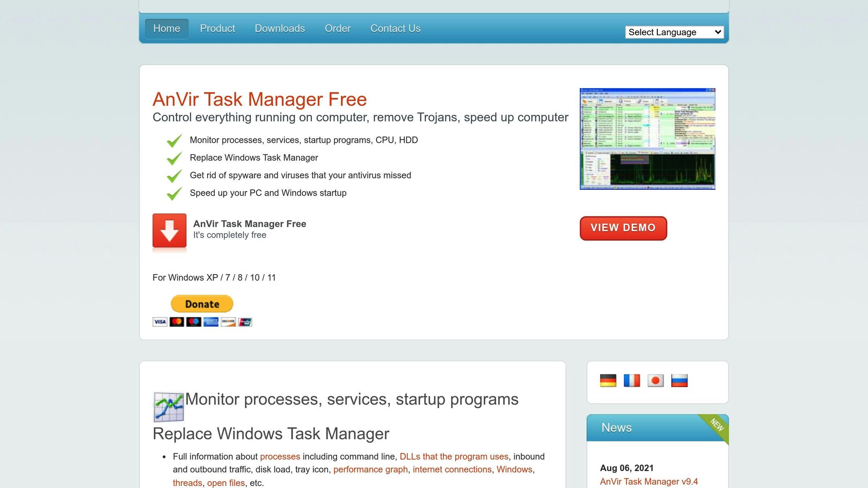868x488 pixels.
Task: Select the German flag translation icon
Action: pyautogui.click(x=608, y=380)
